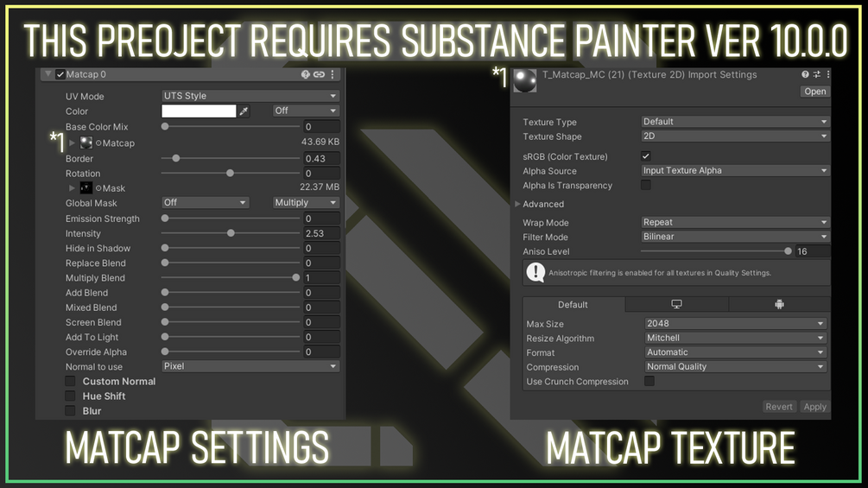Open the Max Size dropdown
The image size is (868, 488).
point(736,324)
